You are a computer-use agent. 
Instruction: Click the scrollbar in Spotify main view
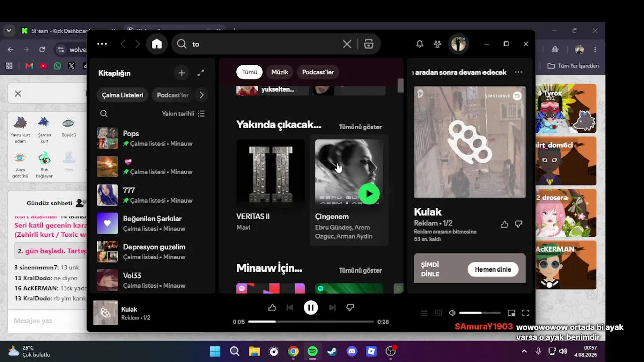400,85
